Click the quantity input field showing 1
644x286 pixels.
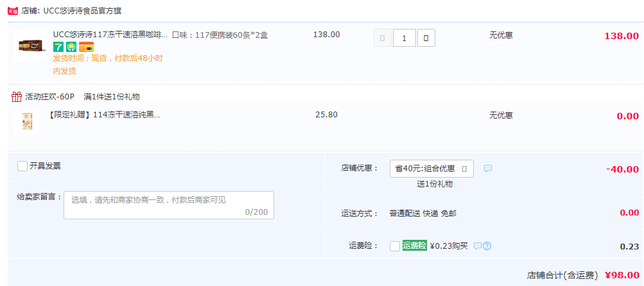(405, 38)
